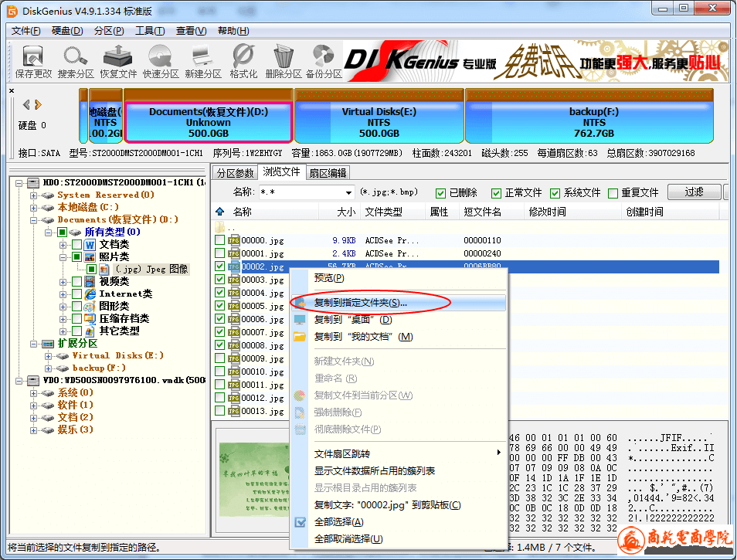Image resolution: width=737 pixels, height=560 pixels.
Task: Collapse the Documents(恢复文件)(D:) node
Action: [x=33, y=220]
